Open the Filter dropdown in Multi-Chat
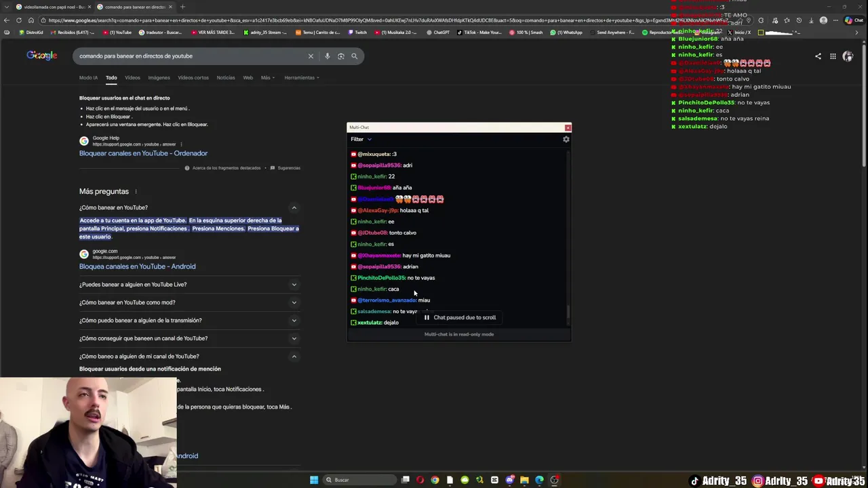The width and height of the screenshot is (868, 488). coord(361,139)
